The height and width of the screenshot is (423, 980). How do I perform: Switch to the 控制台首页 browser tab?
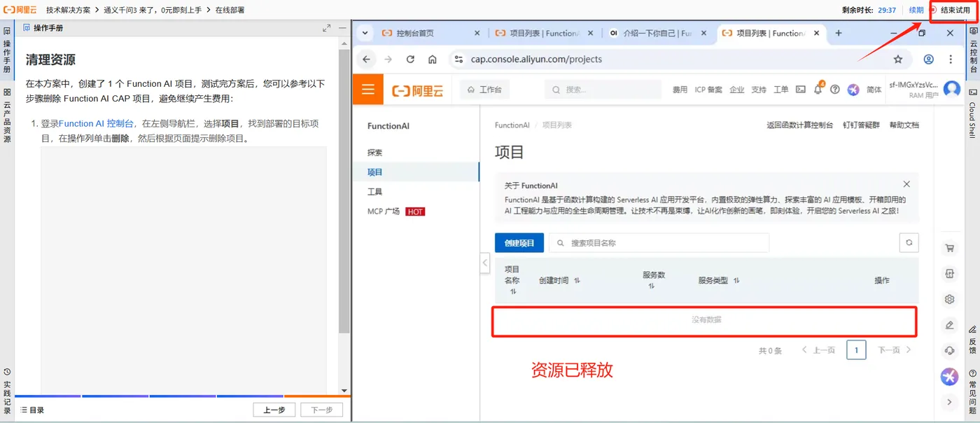coord(415,33)
